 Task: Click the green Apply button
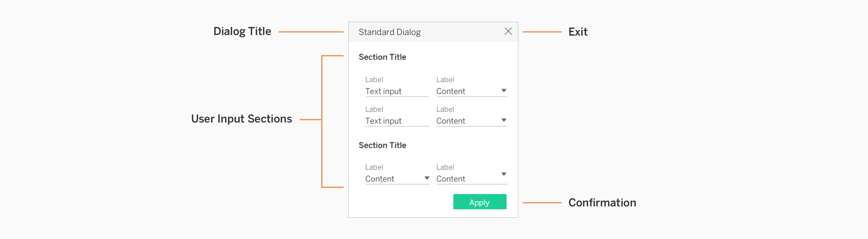coord(479,202)
